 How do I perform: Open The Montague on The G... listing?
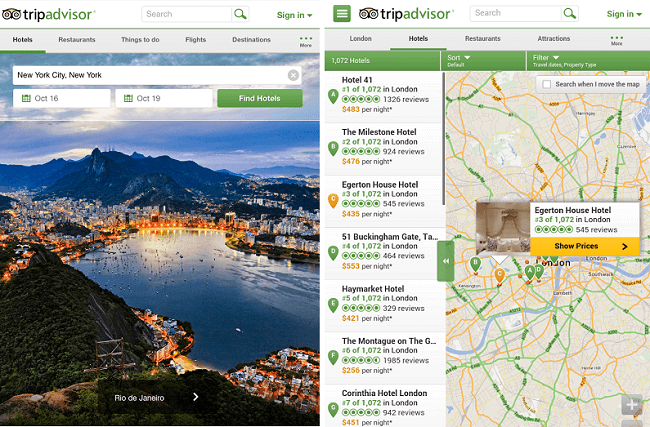(x=384, y=358)
